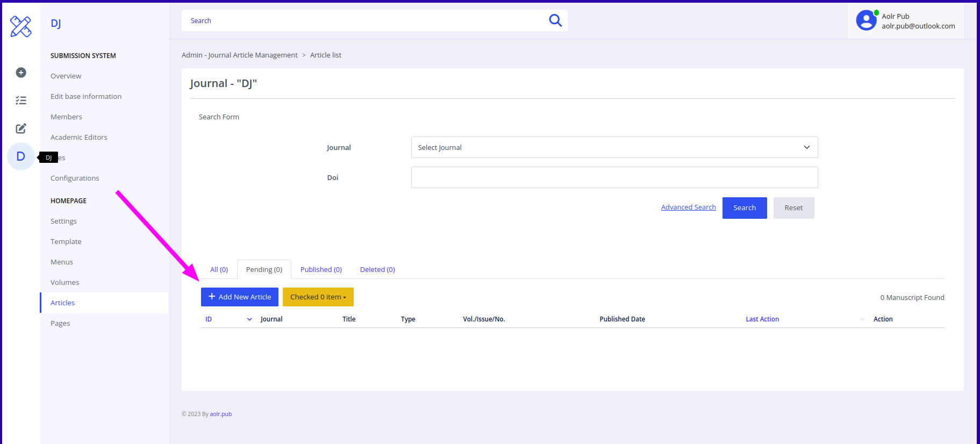Sort by the Last Action column
Image resolution: width=980 pixels, height=444 pixels.
762,319
